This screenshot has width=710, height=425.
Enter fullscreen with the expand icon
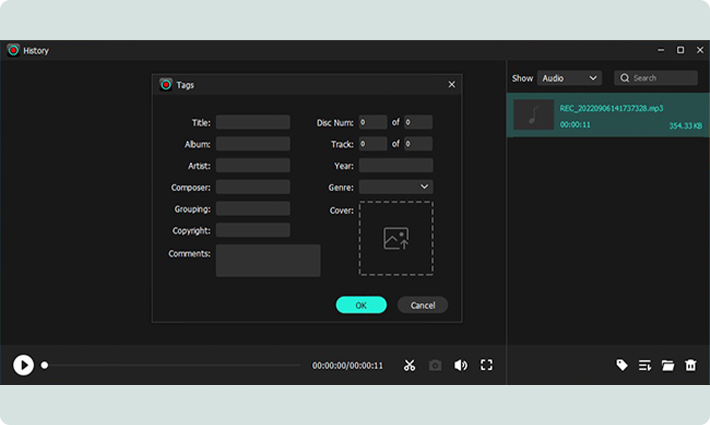coord(487,365)
